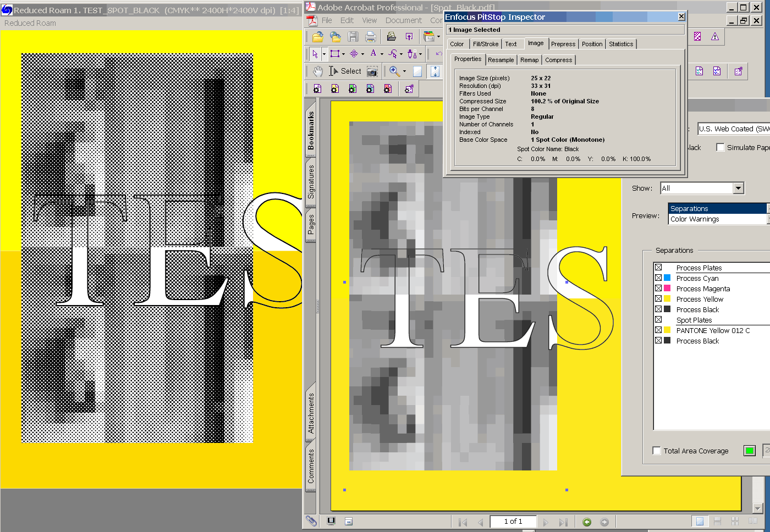Open the cabinet icon in the top toolbar
Screen dimensions: 770x532
[x=429, y=37]
